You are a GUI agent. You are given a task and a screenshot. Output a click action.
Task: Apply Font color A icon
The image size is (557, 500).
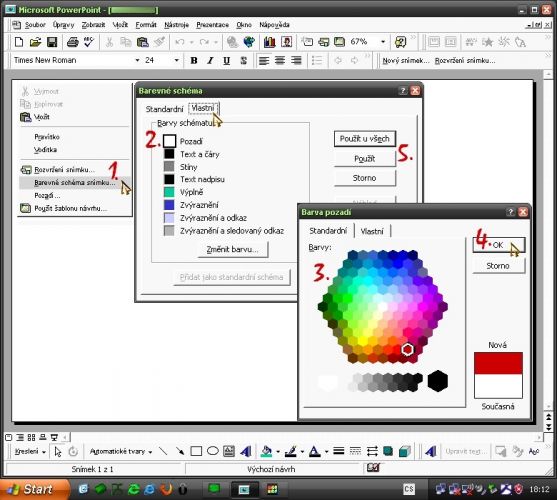tap(314, 451)
